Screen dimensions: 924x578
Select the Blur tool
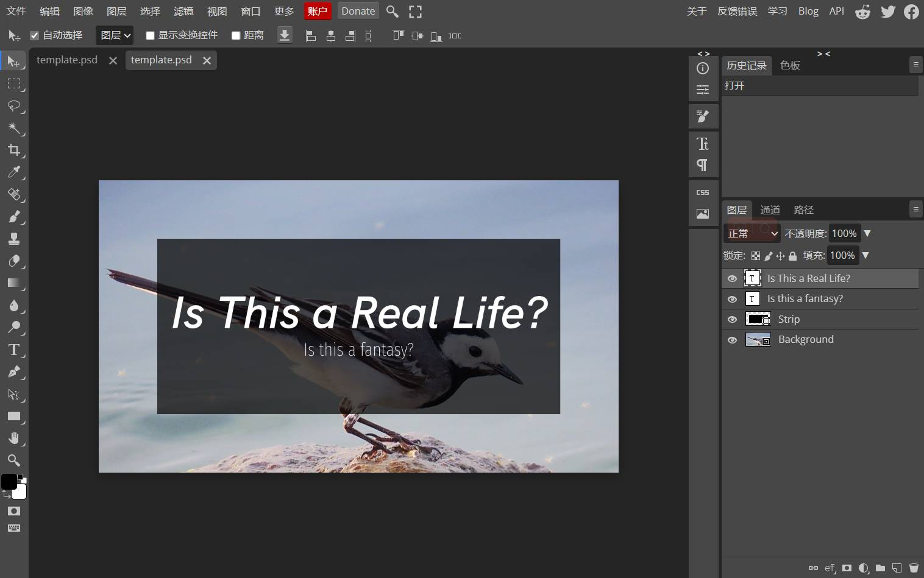(13, 305)
